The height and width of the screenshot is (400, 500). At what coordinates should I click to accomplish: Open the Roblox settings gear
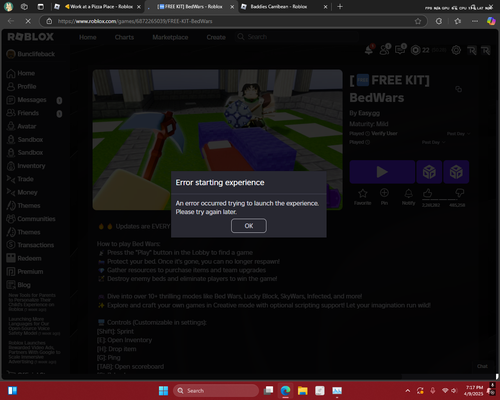[456, 50]
